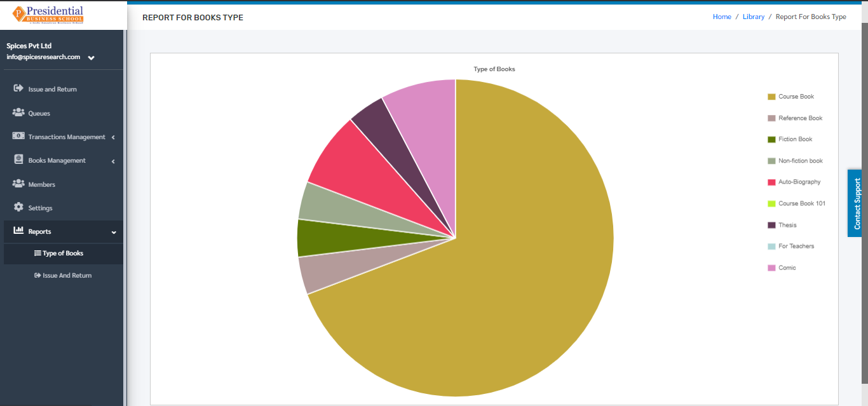
Task: Expand the Books Management submenu arrow
Action: pos(113,161)
